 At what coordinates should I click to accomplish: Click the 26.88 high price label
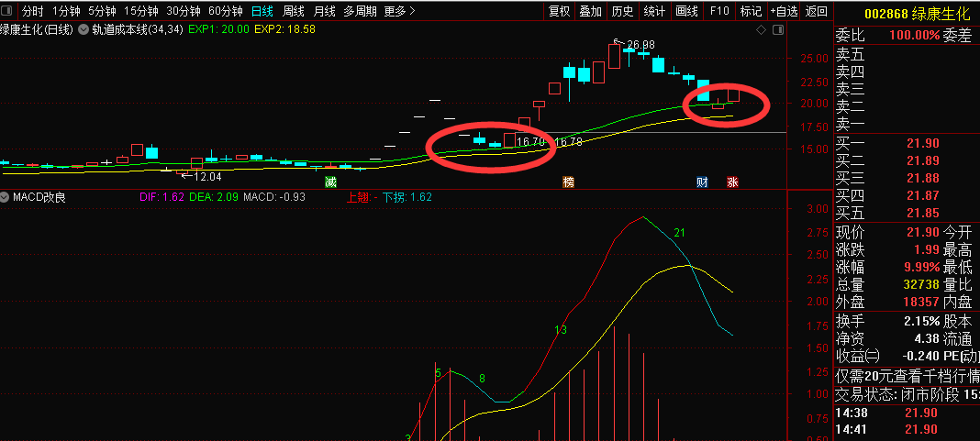[640, 44]
